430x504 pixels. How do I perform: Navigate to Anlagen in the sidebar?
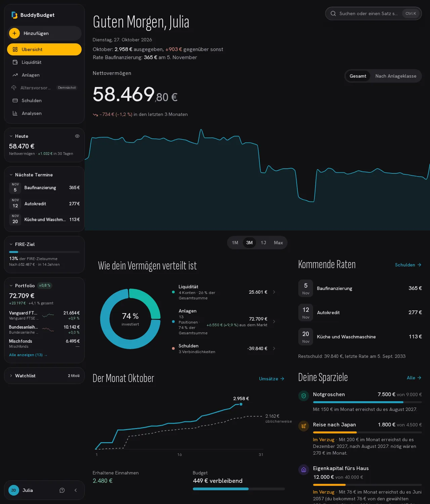pos(44,75)
